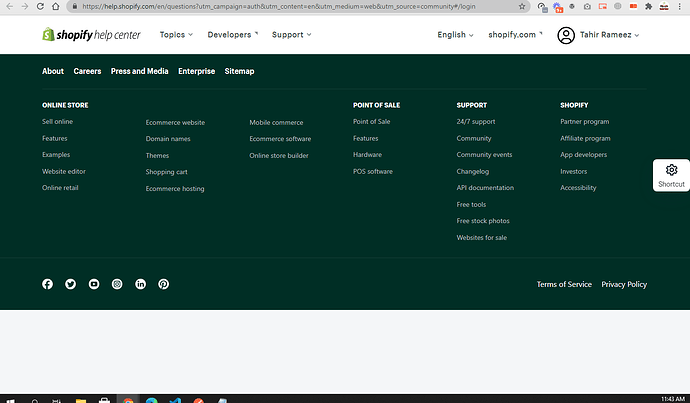Open the Websites for sale link
The image size is (690, 403).
[x=481, y=238]
